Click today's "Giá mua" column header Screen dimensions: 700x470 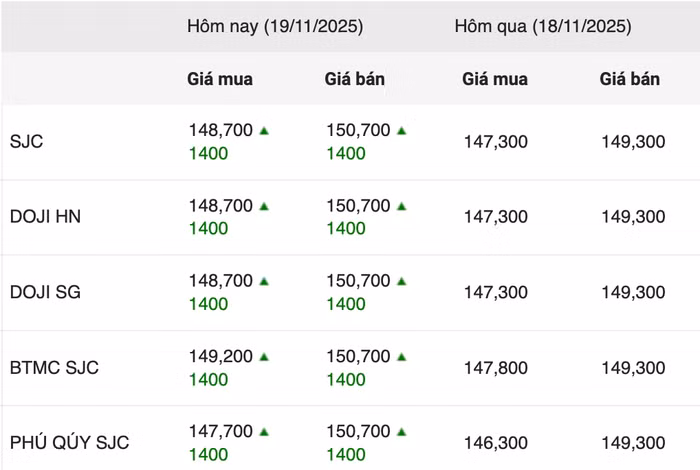[220, 79]
